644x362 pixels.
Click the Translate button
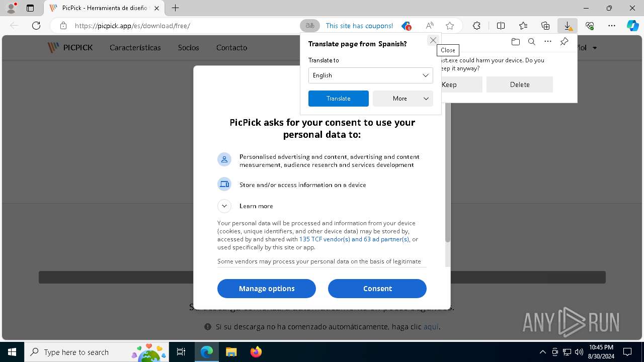(338, 99)
